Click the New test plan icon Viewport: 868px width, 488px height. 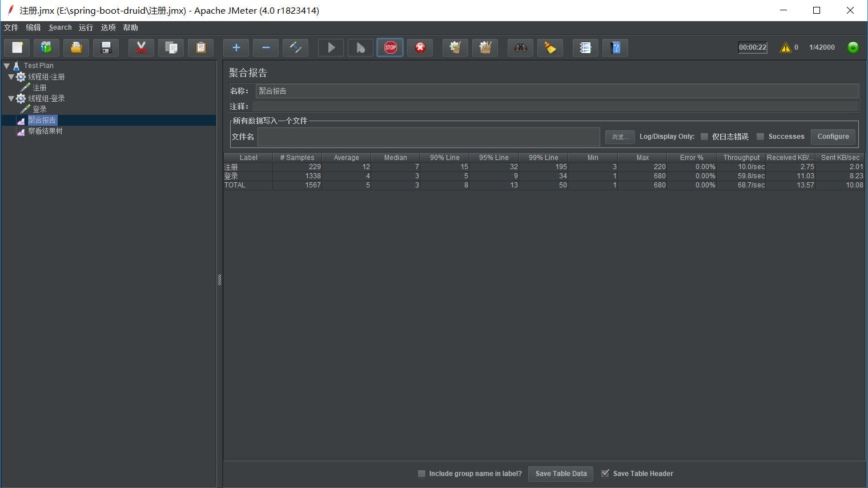point(17,47)
